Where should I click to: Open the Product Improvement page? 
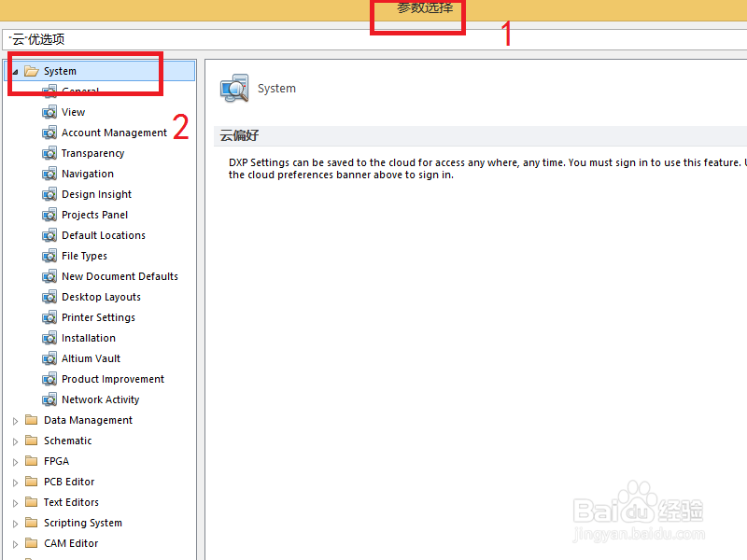tap(113, 379)
